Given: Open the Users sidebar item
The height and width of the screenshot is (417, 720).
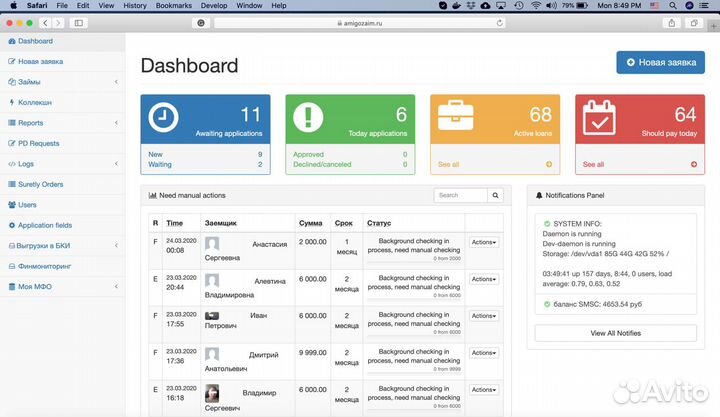Looking at the screenshot, I should coord(27,204).
